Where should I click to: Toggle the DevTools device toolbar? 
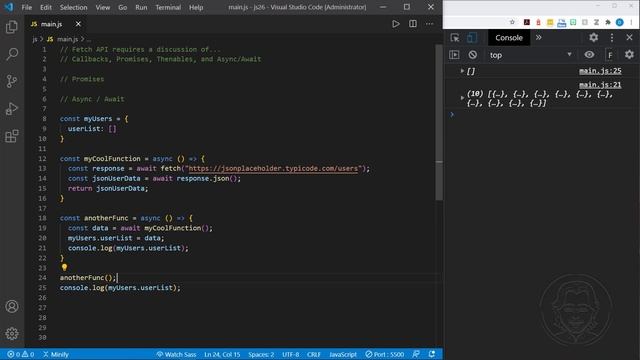click(x=472, y=38)
